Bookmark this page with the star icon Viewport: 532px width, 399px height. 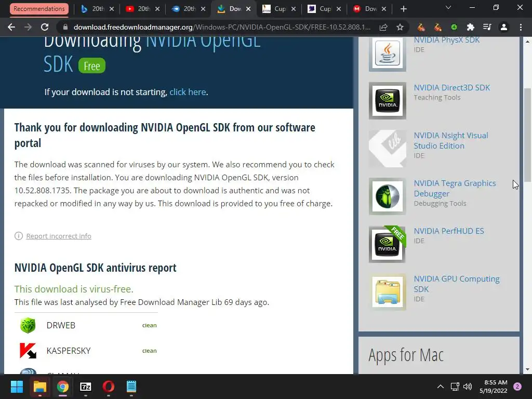[400, 27]
